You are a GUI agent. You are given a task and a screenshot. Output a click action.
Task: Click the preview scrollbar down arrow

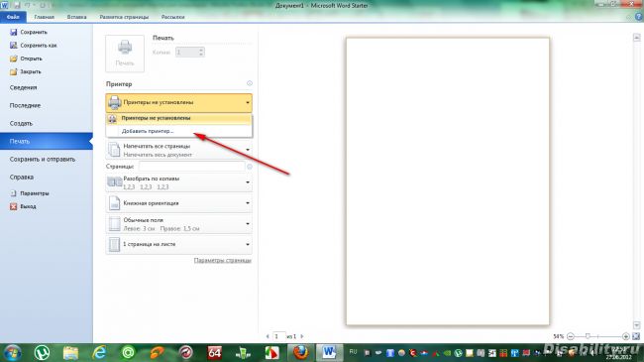637,325
